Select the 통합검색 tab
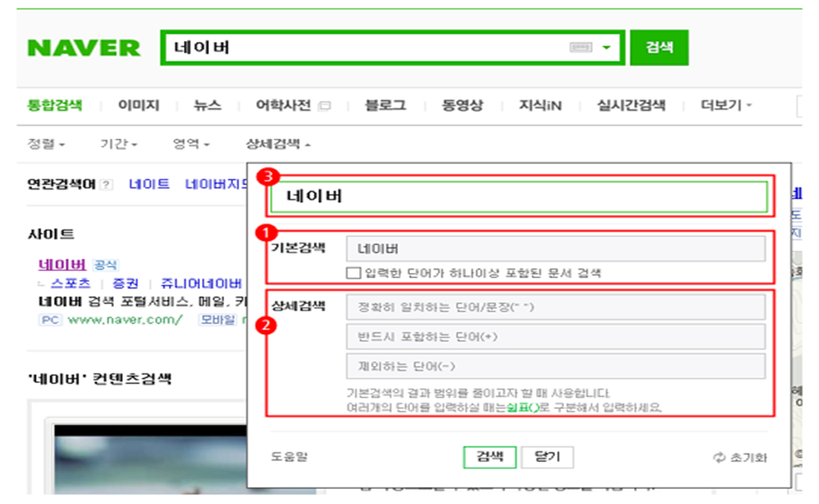This screenshot has height=504, width=819. [55, 106]
